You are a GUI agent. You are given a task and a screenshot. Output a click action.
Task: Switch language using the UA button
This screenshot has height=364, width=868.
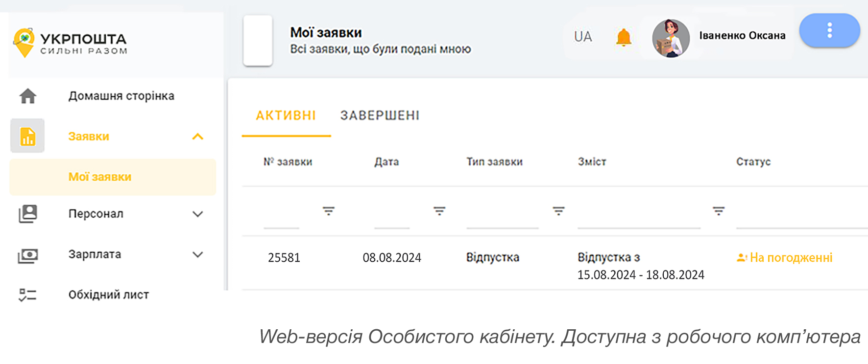(x=583, y=37)
